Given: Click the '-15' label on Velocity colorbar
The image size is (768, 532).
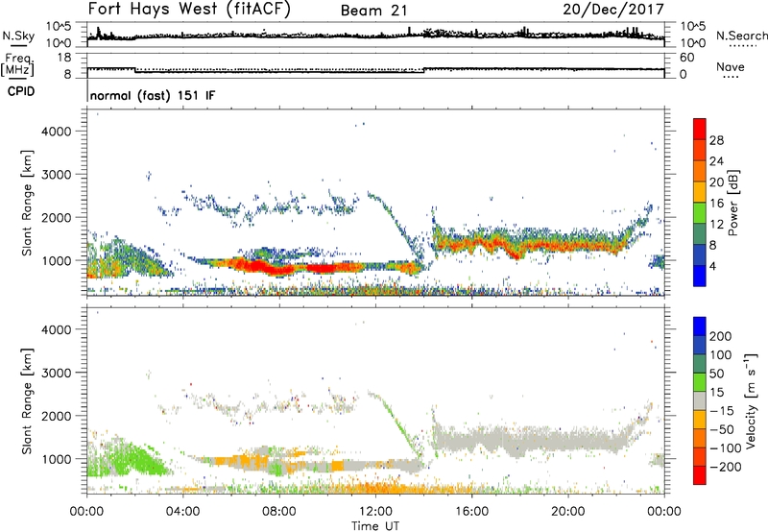Looking at the screenshot, I should pos(722,411).
